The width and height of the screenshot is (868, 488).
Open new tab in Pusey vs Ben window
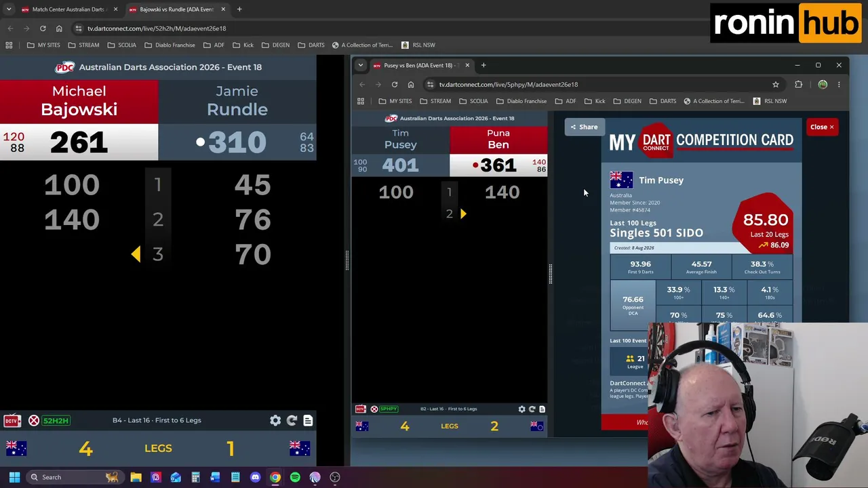[484, 65]
